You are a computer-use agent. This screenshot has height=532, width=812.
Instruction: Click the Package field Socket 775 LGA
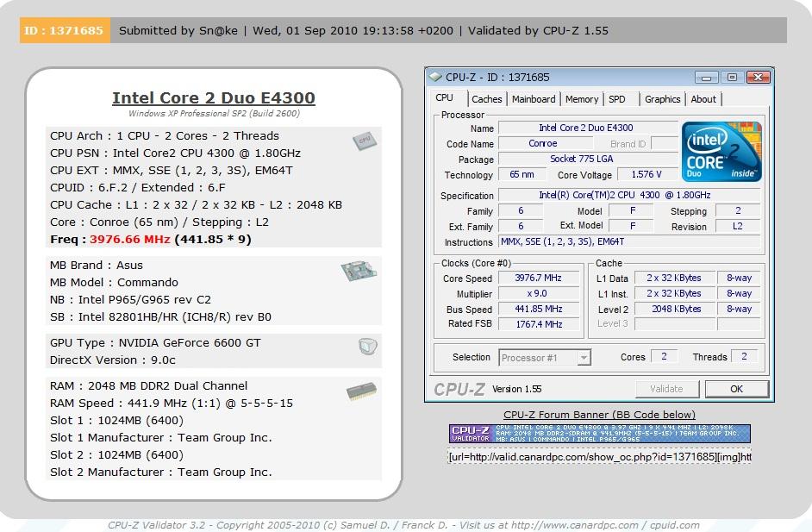click(x=588, y=159)
